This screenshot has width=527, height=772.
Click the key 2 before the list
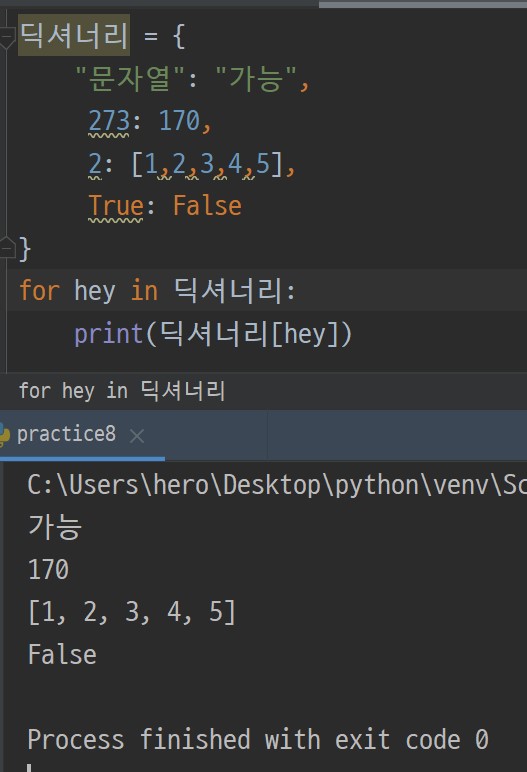95,163
